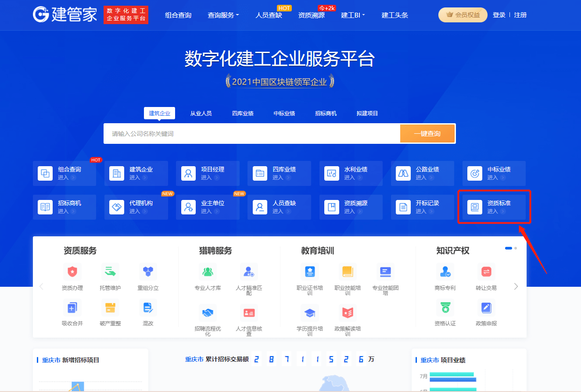Open the 资质标准 tile icon

(x=474, y=207)
